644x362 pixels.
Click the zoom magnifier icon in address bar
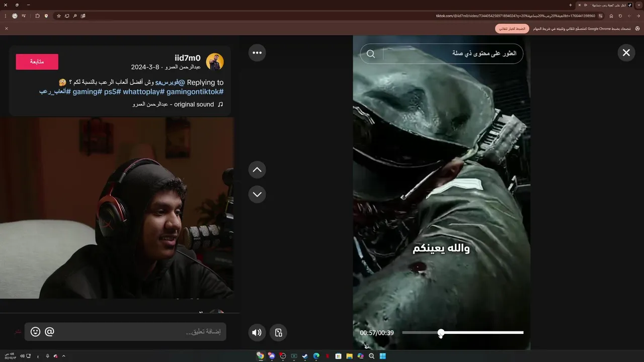[75, 16]
